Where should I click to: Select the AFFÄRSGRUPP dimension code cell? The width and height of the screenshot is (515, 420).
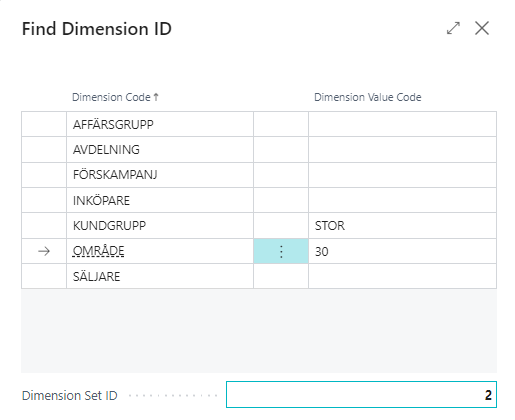pyautogui.click(x=160, y=124)
